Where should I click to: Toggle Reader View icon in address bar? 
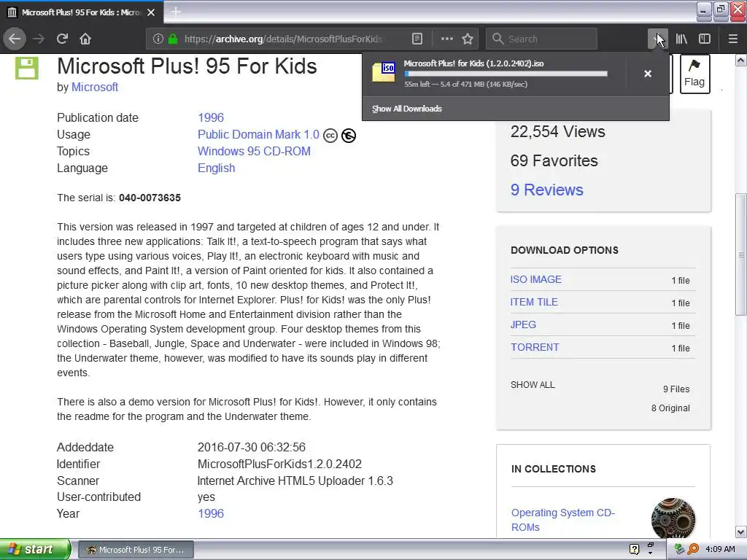pos(417,39)
